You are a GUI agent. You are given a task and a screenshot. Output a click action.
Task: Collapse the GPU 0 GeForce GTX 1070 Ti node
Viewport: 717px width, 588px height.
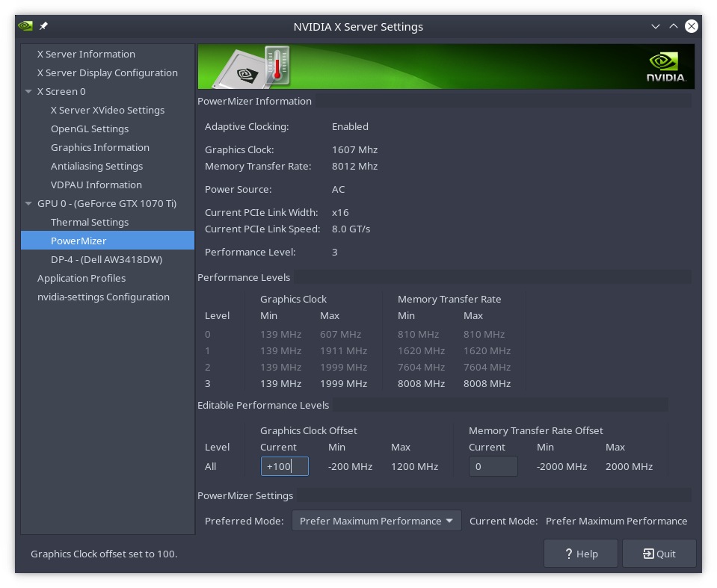tap(28, 203)
